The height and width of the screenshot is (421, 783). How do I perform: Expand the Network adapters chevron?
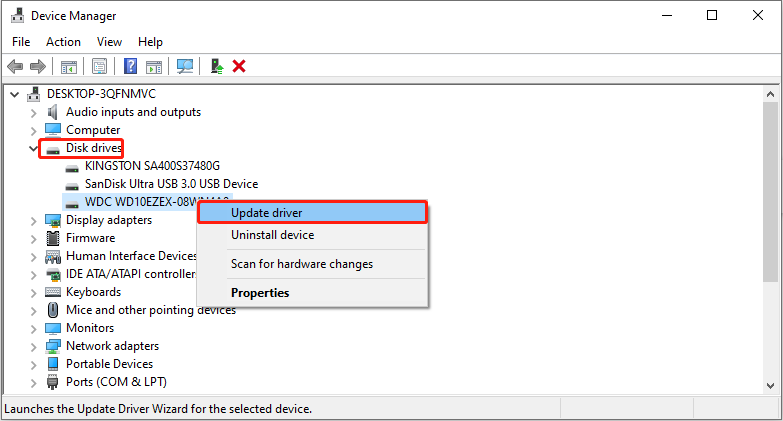pos(33,347)
